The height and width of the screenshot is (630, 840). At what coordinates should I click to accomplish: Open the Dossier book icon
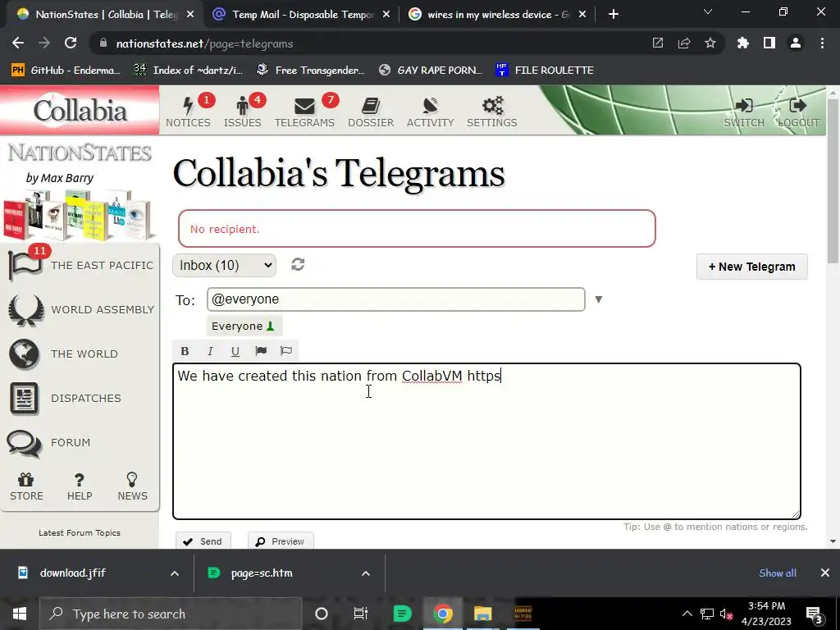pos(370,106)
